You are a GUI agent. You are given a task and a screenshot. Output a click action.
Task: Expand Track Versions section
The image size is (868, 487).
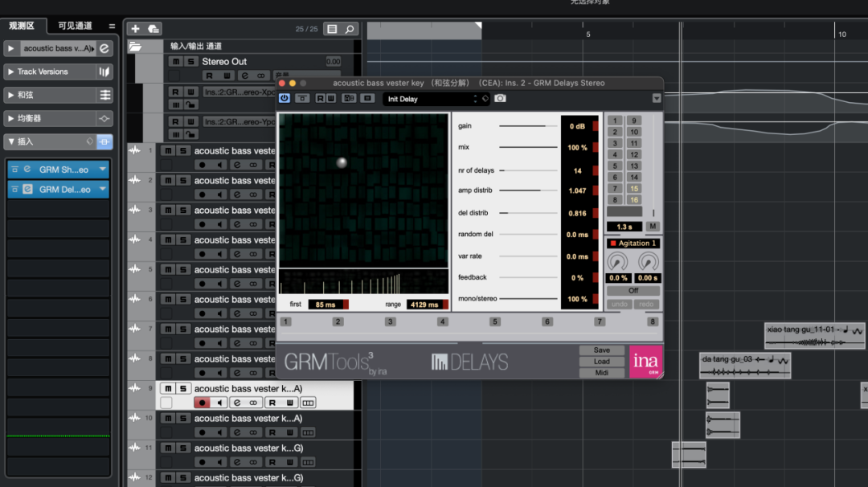[10, 72]
